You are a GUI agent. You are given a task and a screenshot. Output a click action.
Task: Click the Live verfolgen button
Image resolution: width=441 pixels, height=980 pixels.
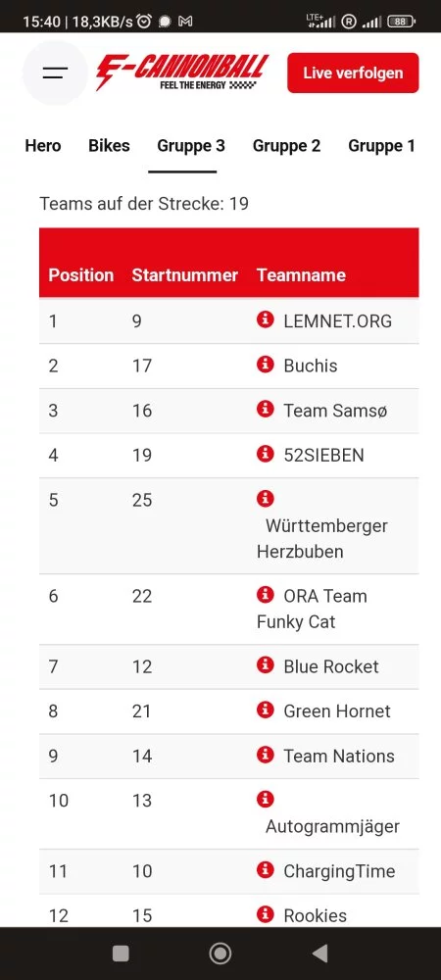(x=353, y=73)
